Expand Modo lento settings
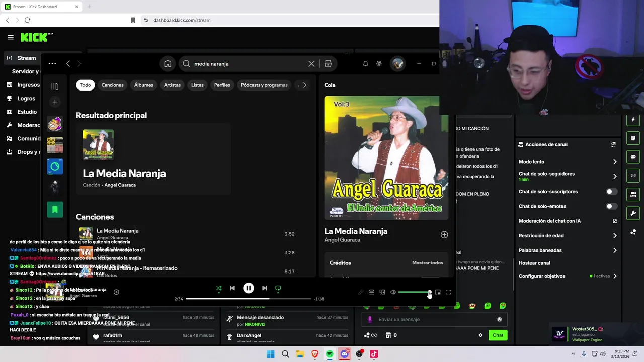This screenshot has width=644, height=362. (568, 162)
